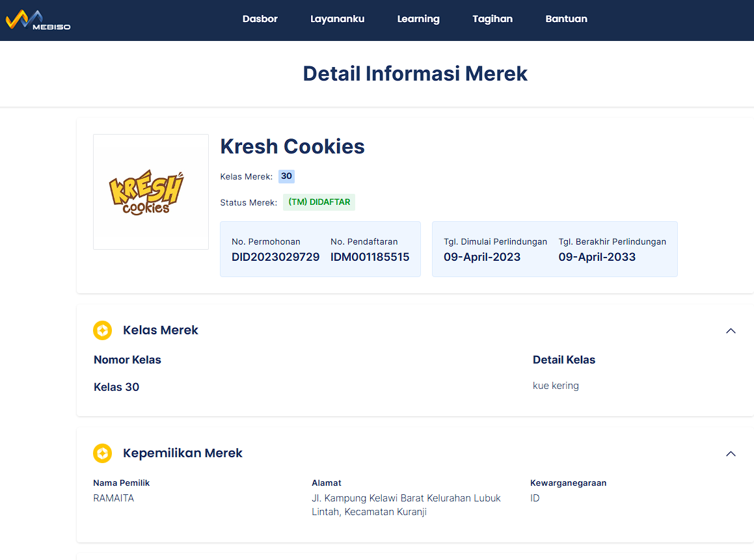Open the Layananku menu item
This screenshot has height=560, width=754.
(337, 20)
